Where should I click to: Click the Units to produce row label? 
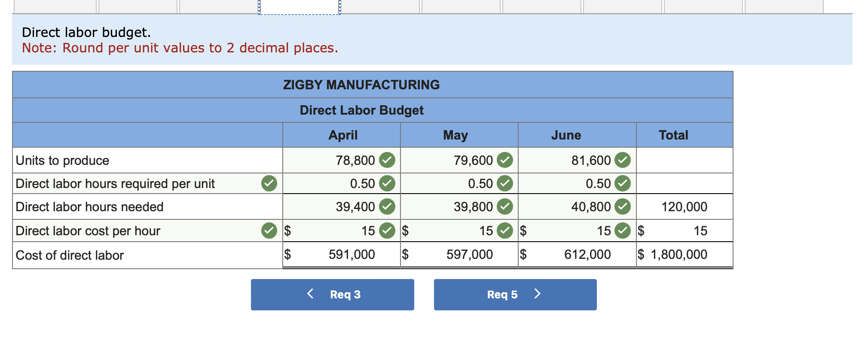(x=63, y=161)
